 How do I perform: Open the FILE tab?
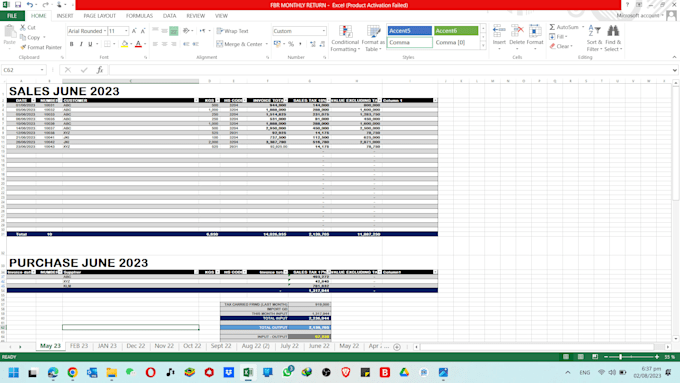click(12, 16)
